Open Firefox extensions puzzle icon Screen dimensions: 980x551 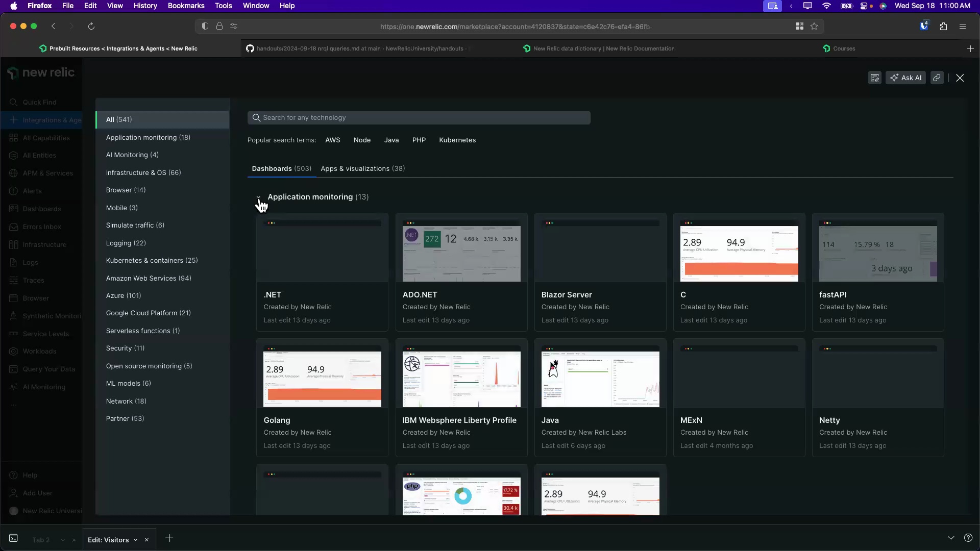[x=943, y=27]
